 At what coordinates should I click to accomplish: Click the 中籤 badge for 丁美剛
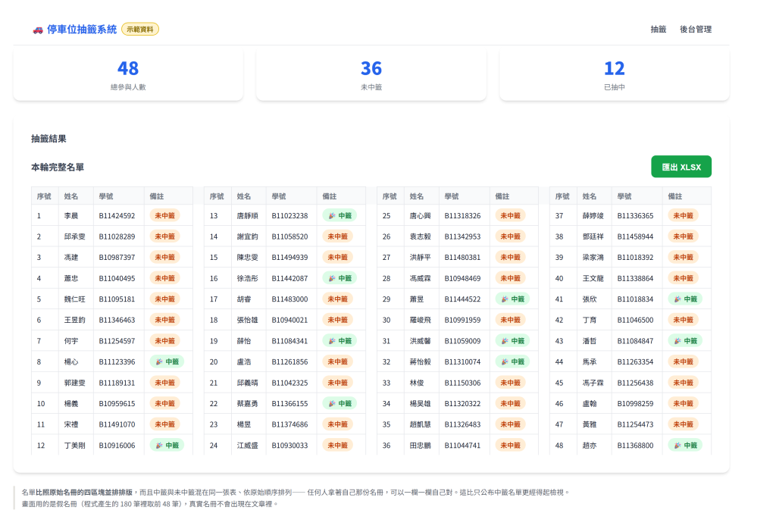pyautogui.click(x=167, y=446)
